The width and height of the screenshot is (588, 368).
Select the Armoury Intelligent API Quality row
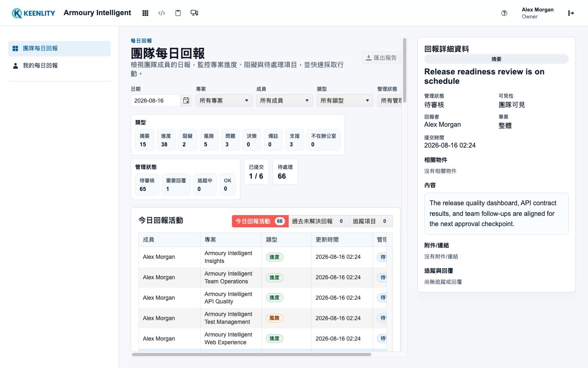(x=263, y=298)
